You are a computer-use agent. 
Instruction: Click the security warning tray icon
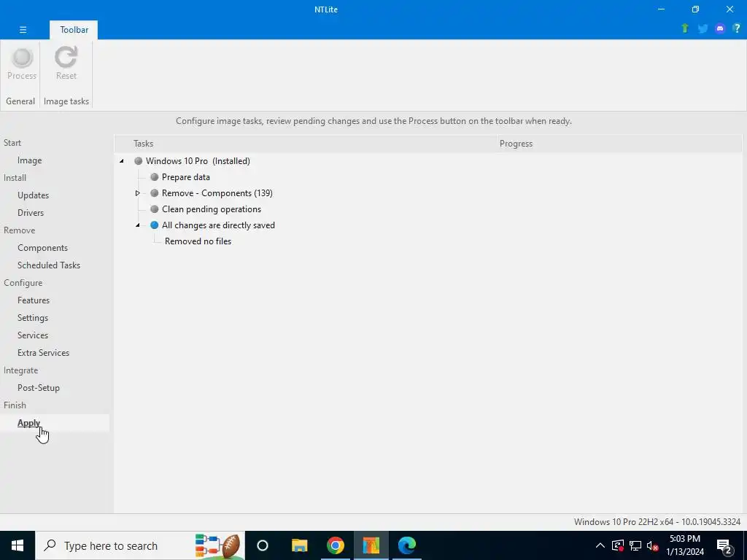618,545
